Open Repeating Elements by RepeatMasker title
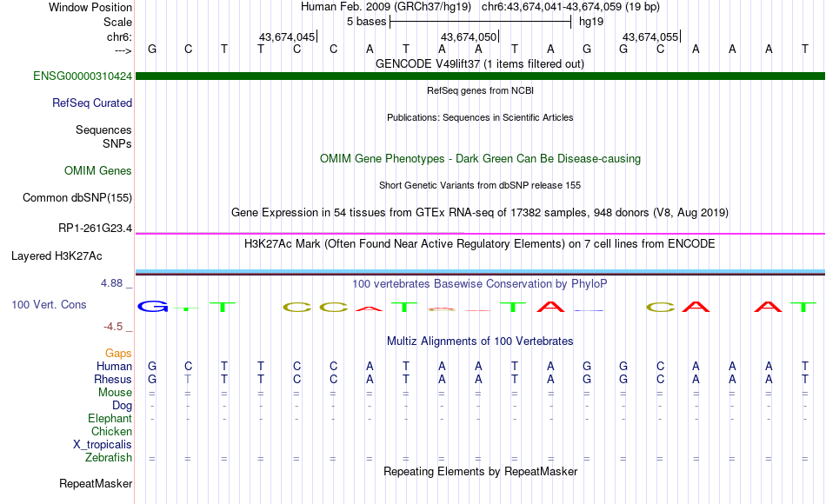The width and height of the screenshot is (826, 504). coord(480,471)
